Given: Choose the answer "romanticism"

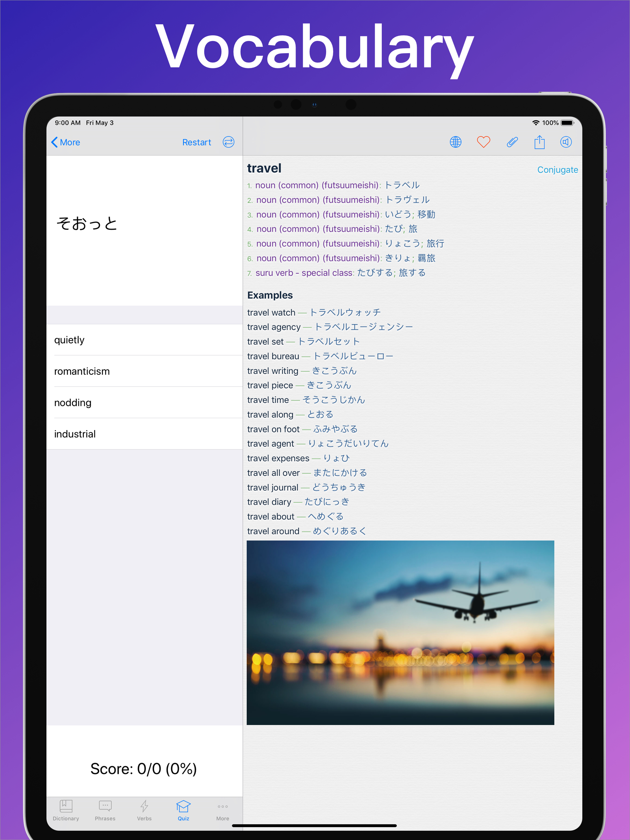Looking at the screenshot, I should (144, 371).
